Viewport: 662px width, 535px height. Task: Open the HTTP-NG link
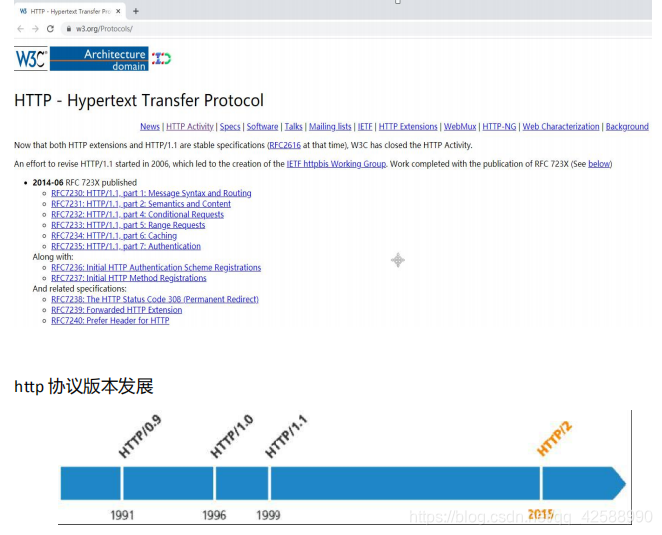pos(499,127)
